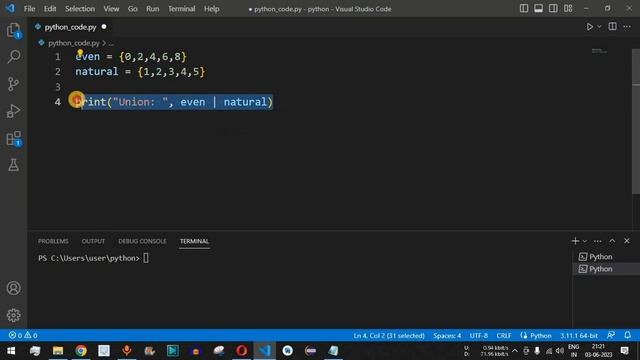Select the second highlighted Python terminal
The height and width of the screenshot is (360, 640).
click(606, 269)
